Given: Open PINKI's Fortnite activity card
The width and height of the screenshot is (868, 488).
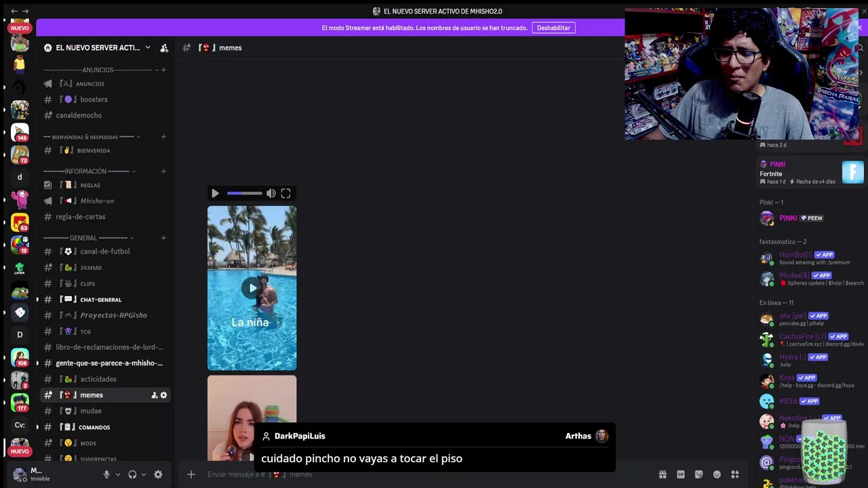Looking at the screenshot, I should (812, 173).
